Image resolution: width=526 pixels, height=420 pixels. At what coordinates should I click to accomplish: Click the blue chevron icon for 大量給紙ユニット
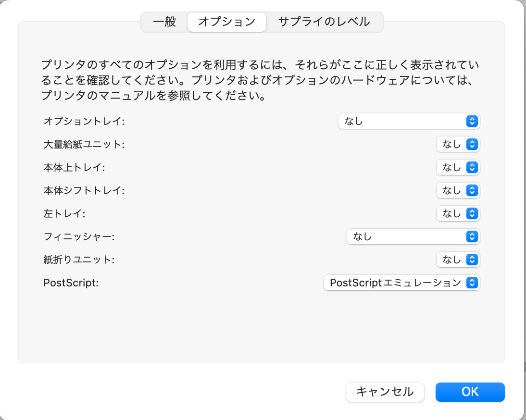tap(472, 144)
